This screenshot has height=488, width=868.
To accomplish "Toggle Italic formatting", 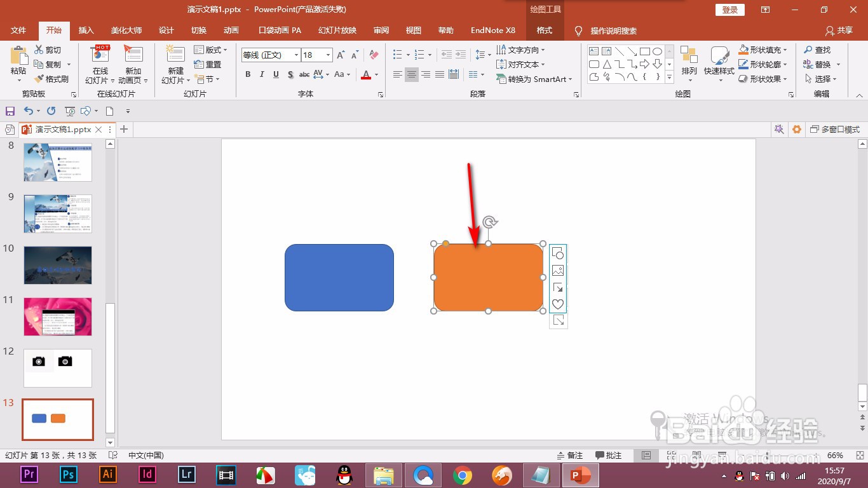I will click(x=262, y=74).
